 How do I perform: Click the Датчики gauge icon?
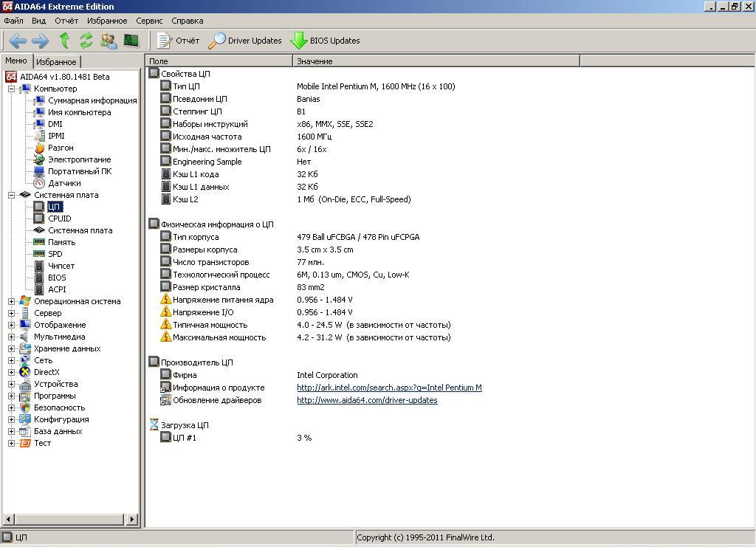(39, 183)
